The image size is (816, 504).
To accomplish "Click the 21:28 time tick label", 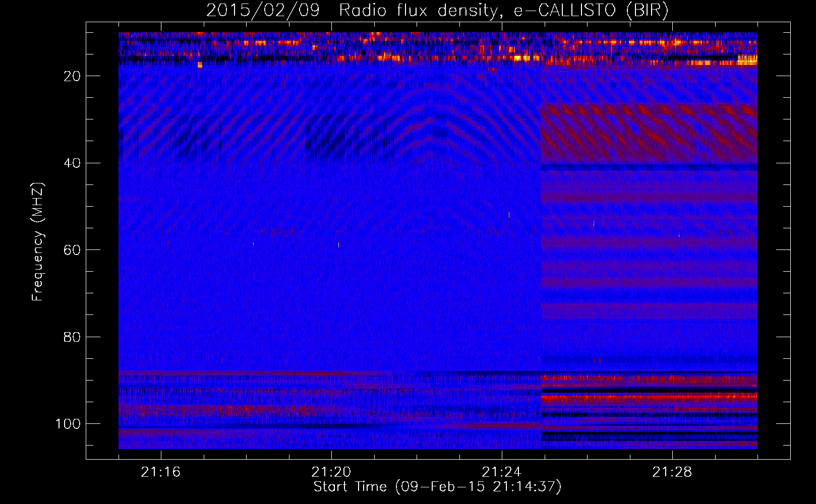I will pyautogui.click(x=672, y=472).
